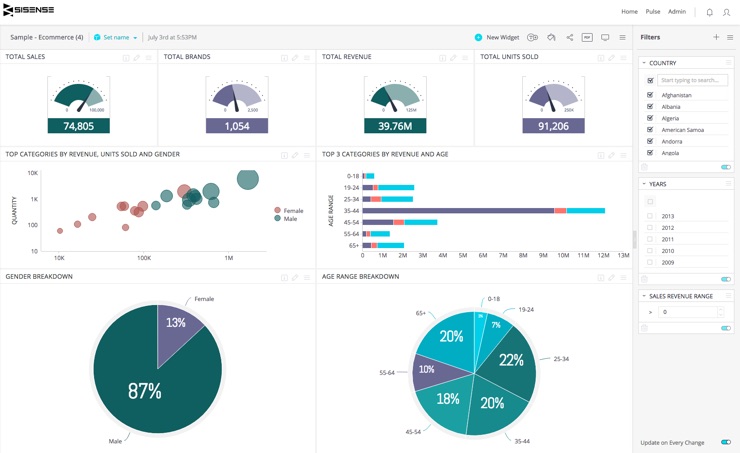Image resolution: width=740 pixels, height=453 pixels.
Task: Uncheck the Afghanistan country checkbox
Action: tap(650, 95)
